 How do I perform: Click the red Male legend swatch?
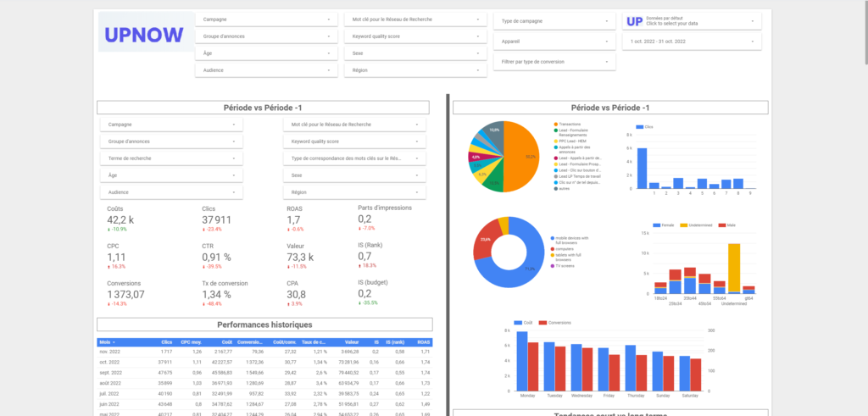click(x=722, y=225)
